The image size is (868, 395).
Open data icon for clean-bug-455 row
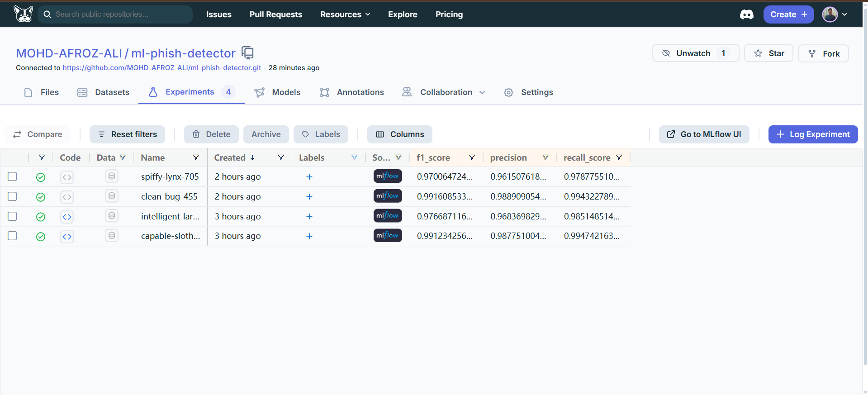[112, 196]
